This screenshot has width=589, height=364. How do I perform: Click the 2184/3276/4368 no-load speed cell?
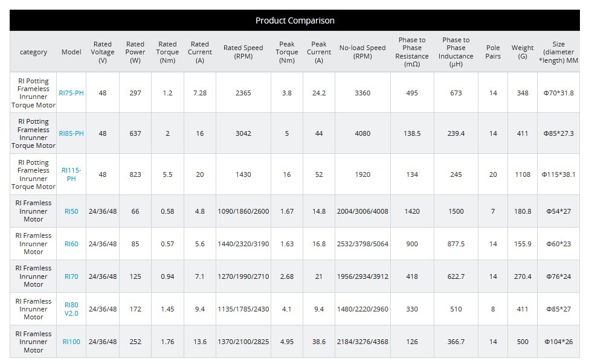pos(362,342)
